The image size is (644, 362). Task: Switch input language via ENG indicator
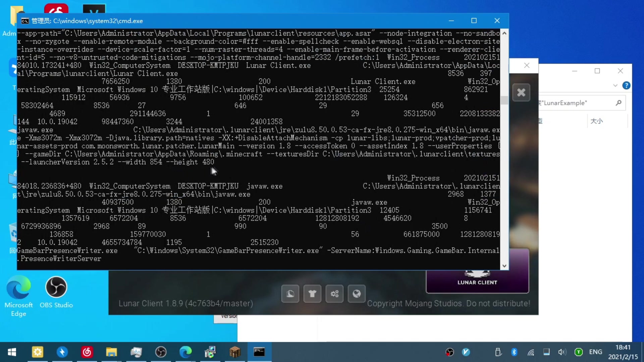pyautogui.click(x=595, y=352)
